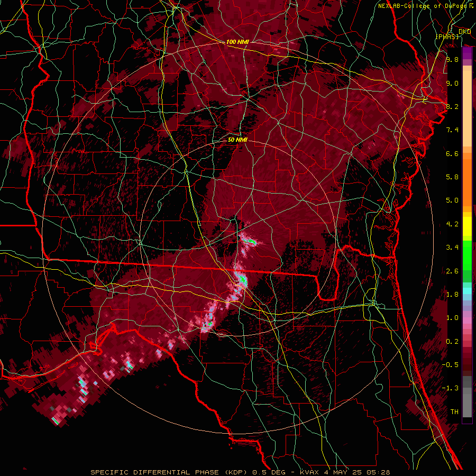Click the yellow segment of the color bar
Viewport: 476px width, 476px height.
pos(467,226)
